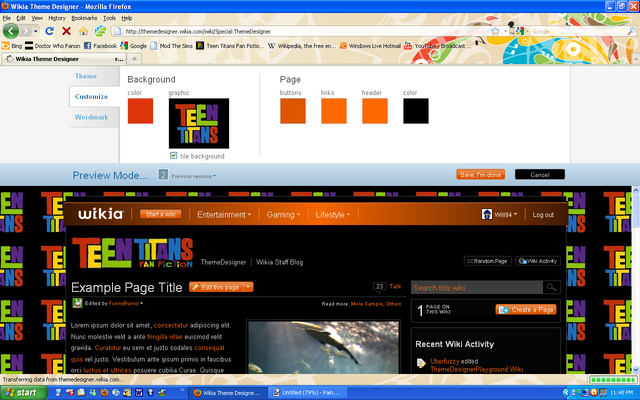Open a new tab with plus button
Viewport: 640px width, 400px height.
(x=134, y=59)
